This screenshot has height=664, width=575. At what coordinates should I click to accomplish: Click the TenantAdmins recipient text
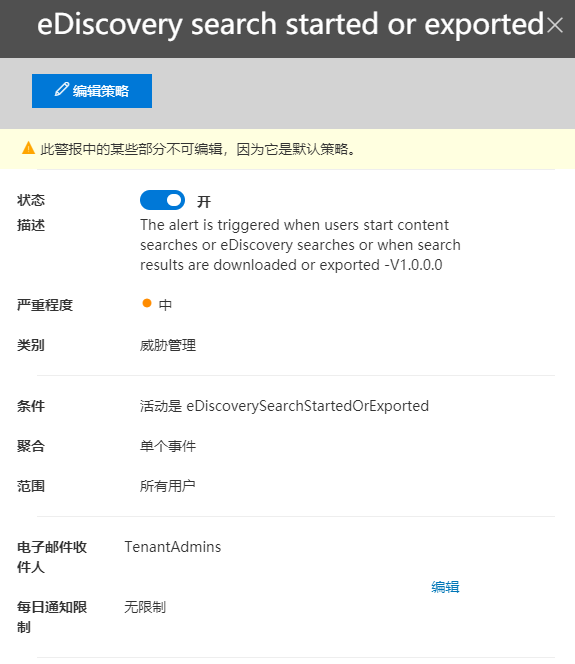[x=173, y=547]
